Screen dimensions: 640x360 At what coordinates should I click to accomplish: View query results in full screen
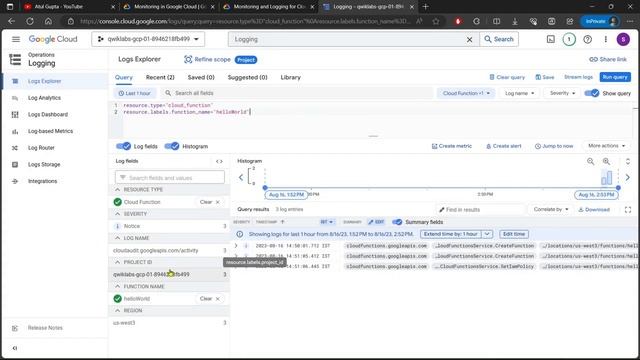click(x=628, y=210)
